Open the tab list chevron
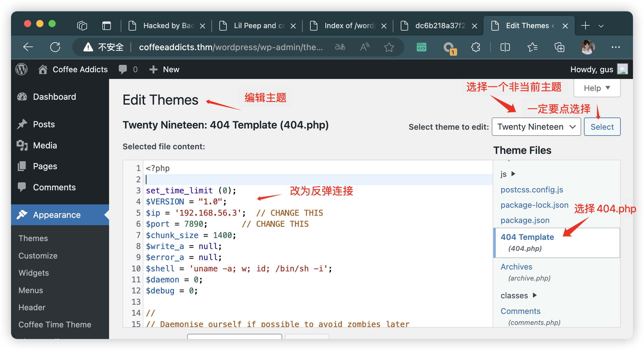The image size is (644, 350). [601, 26]
